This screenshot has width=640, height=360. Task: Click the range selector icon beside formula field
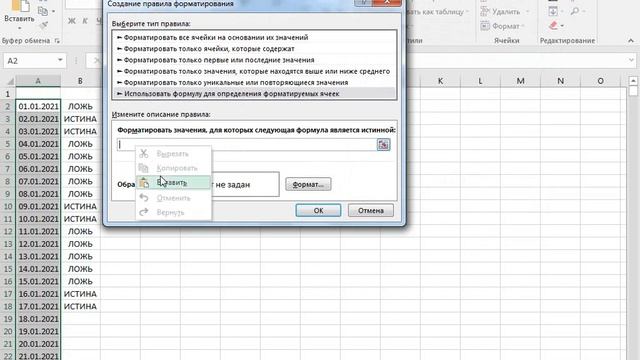point(383,144)
